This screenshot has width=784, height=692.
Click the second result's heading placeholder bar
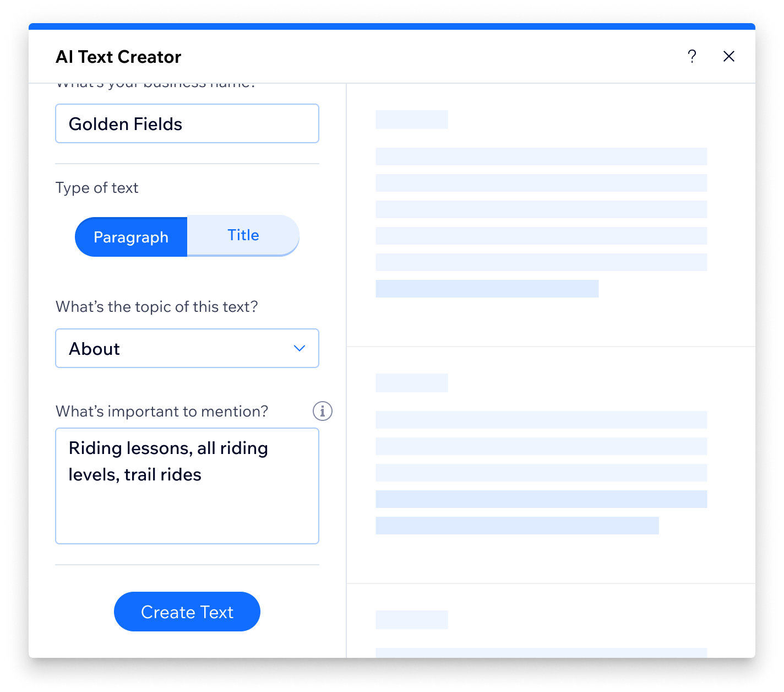click(412, 383)
